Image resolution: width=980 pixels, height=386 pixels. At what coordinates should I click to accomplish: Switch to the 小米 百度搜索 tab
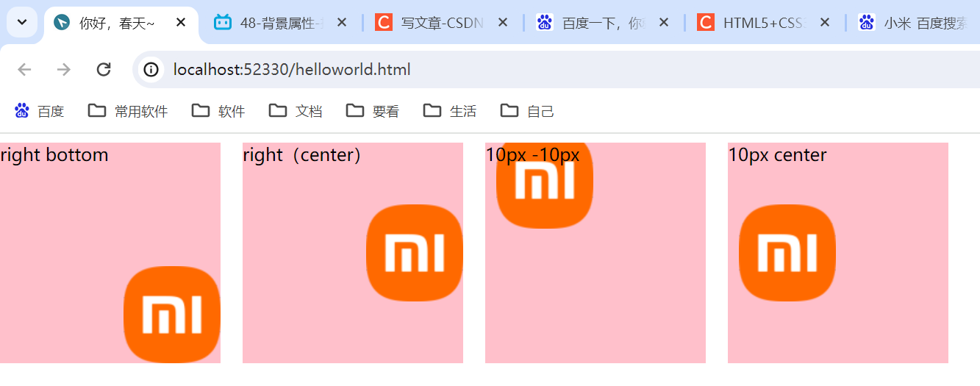[915, 24]
